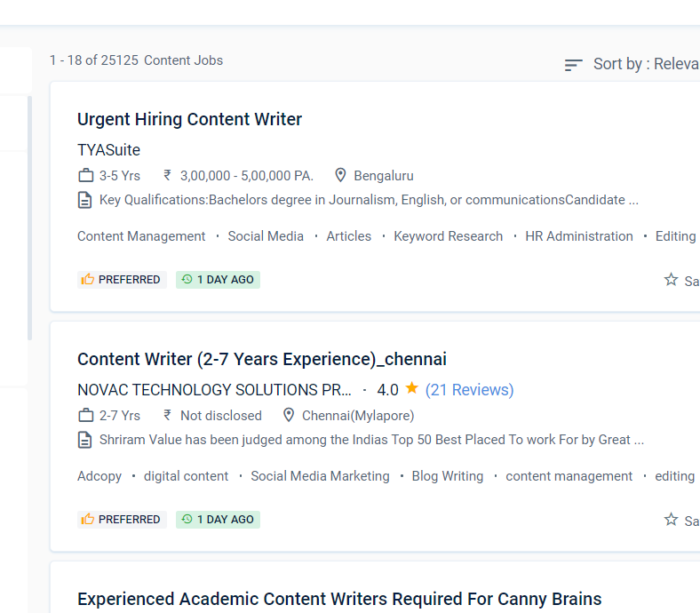Screen dimensions: 700x613
Task: Select the Keyword Research skill tag
Action: click(449, 236)
